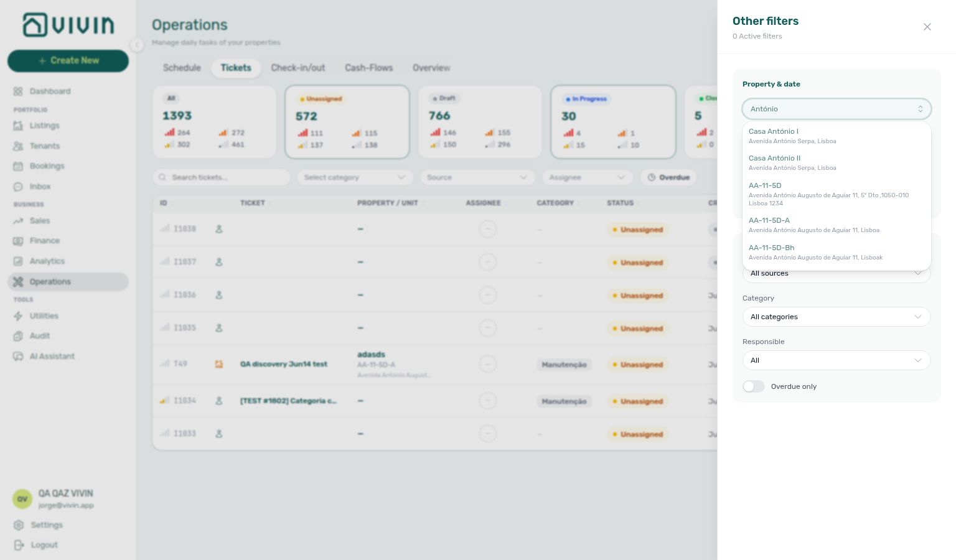Select the Draft 766 status card
The image size is (956, 560).
480,122
